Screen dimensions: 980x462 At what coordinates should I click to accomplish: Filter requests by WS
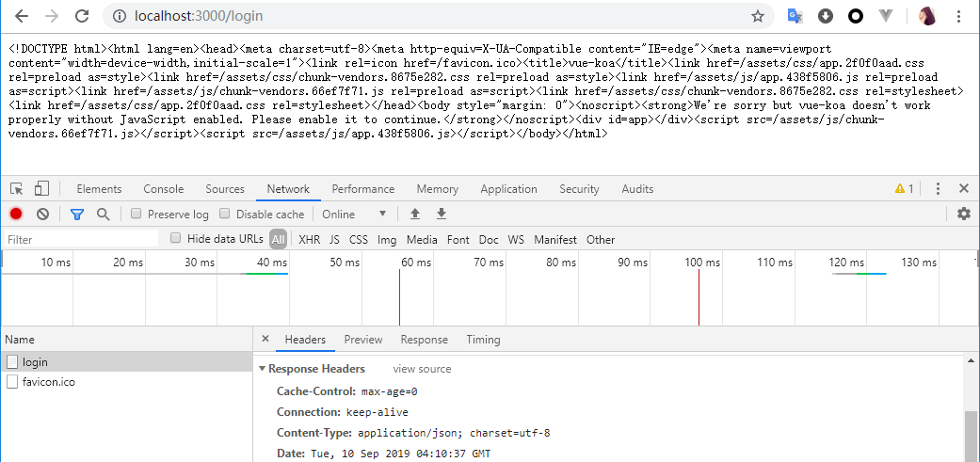click(x=516, y=240)
